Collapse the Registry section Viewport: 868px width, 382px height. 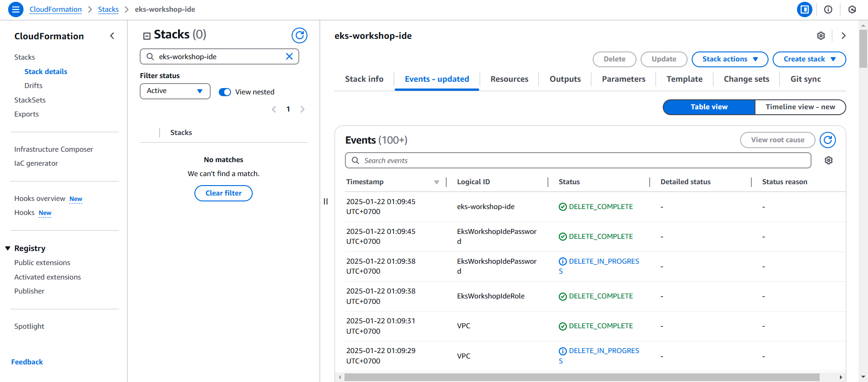tap(8, 248)
